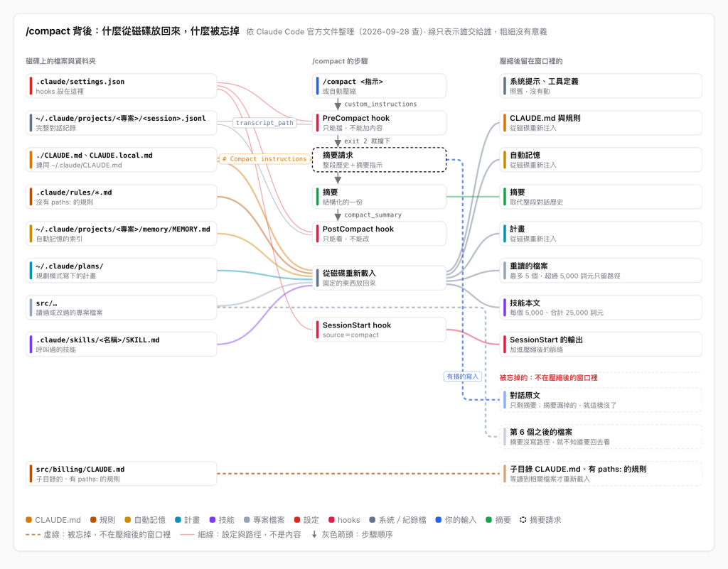Screen dimensions: 728x569
Task: Select the blue 你的輸入 legend dot
Action: pyautogui.click(x=438, y=520)
